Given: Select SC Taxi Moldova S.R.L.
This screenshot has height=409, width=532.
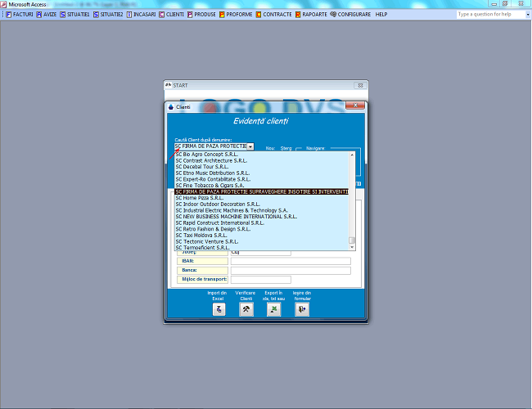Looking at the screenshot, I should coord(262,236).
